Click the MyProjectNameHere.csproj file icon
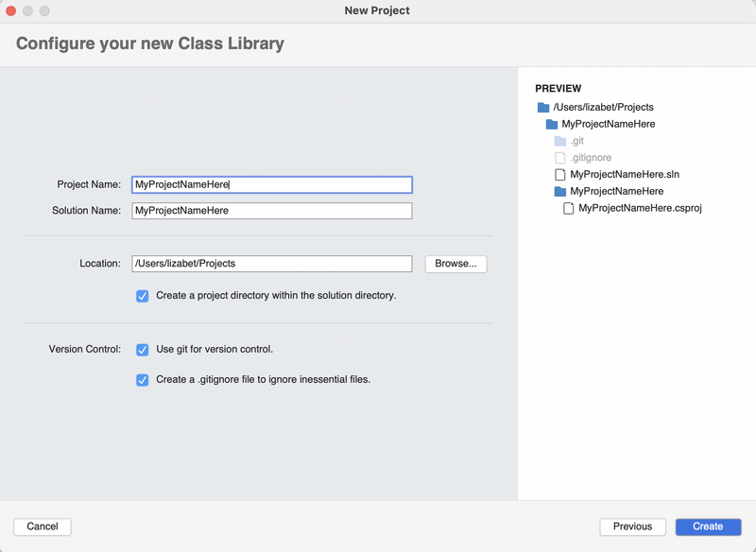Image resolution: width=756 pixels, height=552 pixels. pos(569,208)
